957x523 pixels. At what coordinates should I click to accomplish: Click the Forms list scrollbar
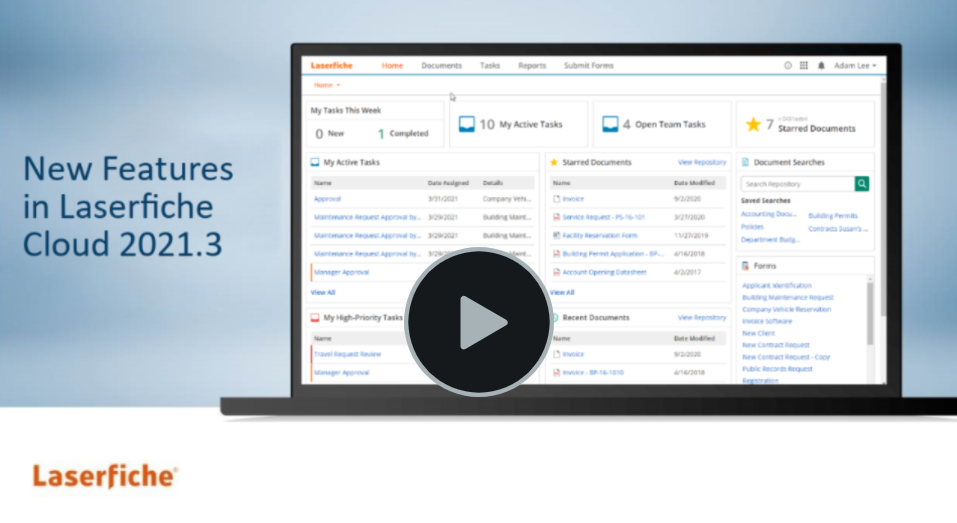[870, 313]
